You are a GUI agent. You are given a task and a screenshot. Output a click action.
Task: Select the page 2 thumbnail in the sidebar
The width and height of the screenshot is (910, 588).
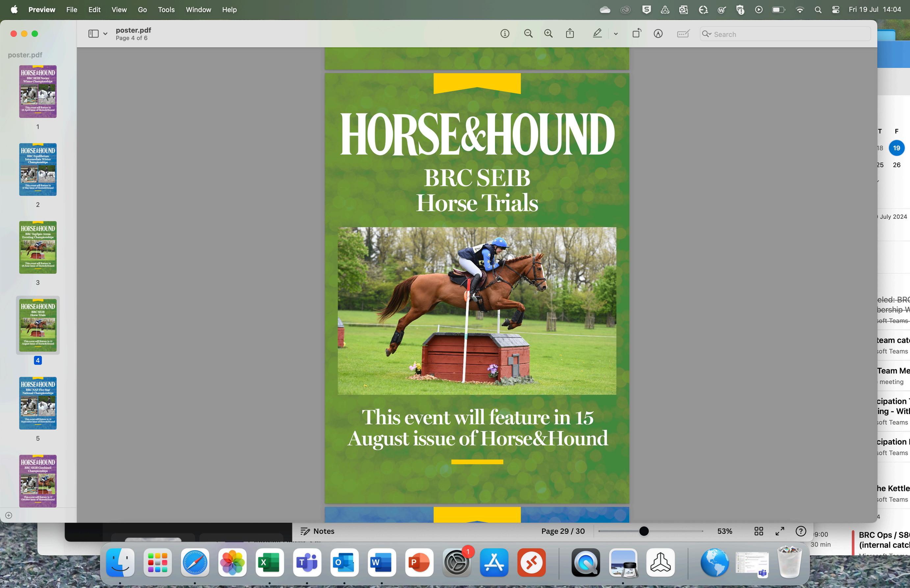coord(38,170)
